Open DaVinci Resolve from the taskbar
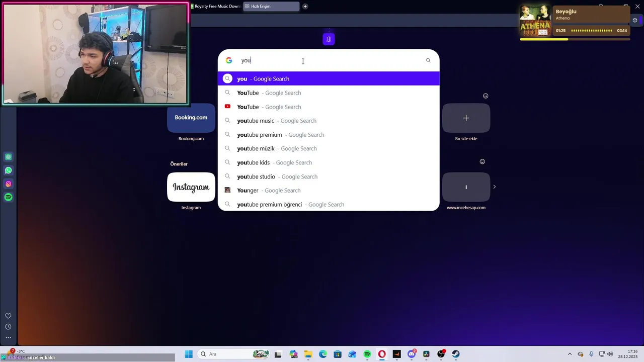The height and width of the screenshot is (362, 644). point(427,354)
